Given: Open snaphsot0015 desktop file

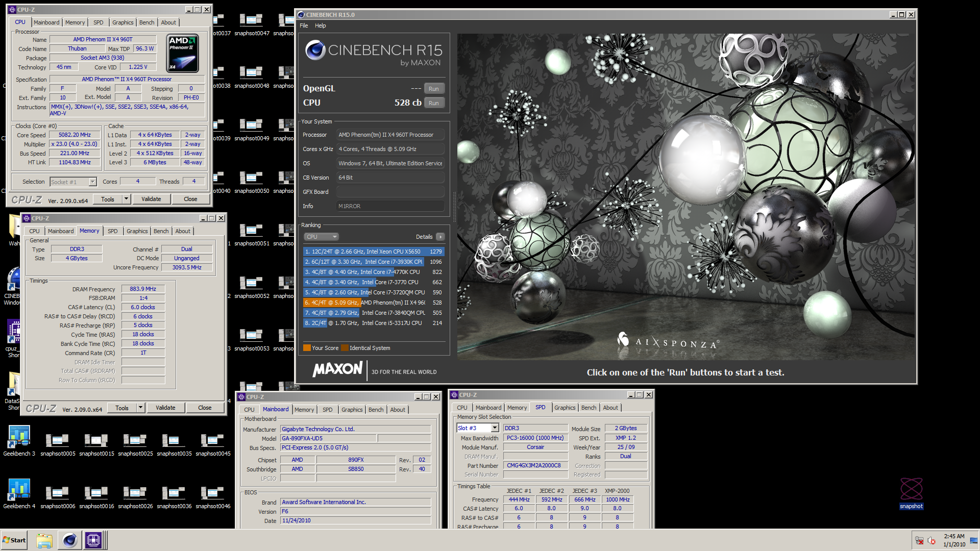Looking at the screenshot, I should tap(96, 444).
